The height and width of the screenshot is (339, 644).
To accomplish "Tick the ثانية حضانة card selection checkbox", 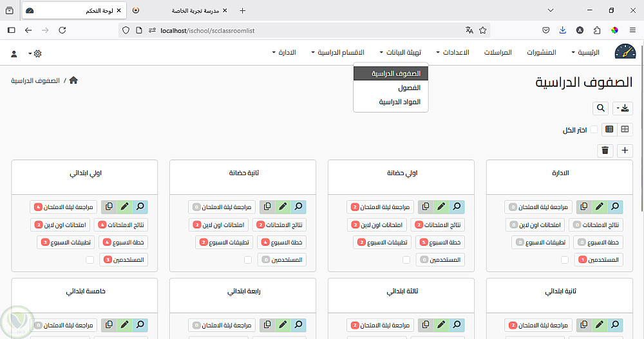I will 248,260.
